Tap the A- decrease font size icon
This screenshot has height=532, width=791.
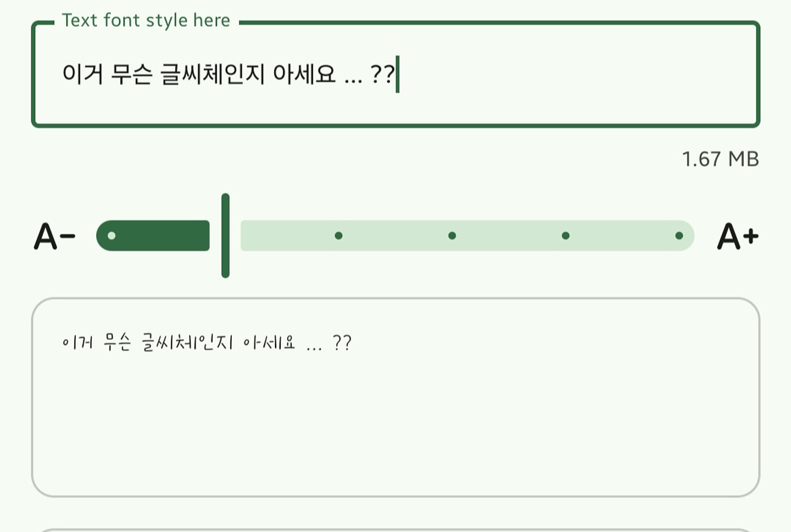54,236
